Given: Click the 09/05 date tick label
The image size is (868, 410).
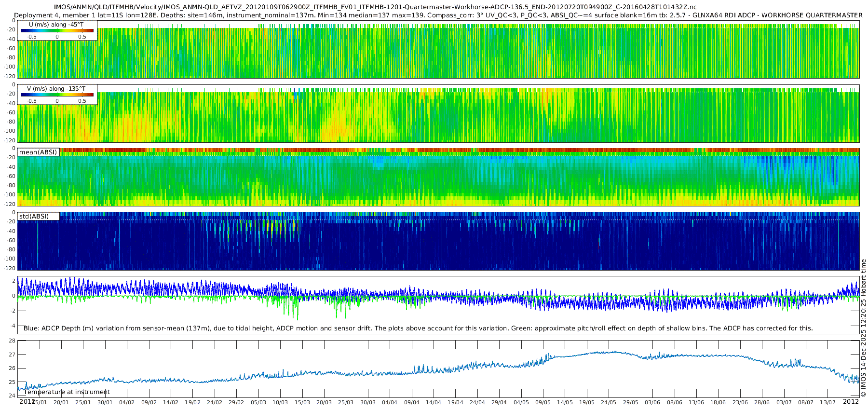Looking at the screenshot, I should (x=542, y=402).
